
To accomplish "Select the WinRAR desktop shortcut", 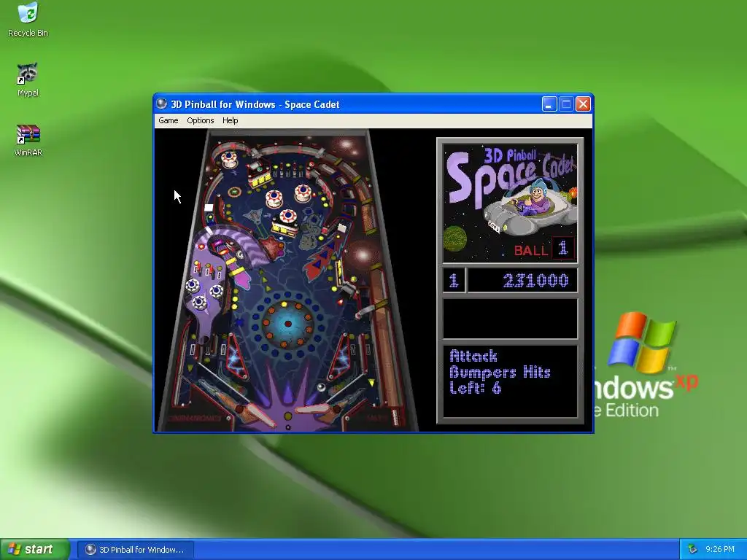I will [28, 140].
